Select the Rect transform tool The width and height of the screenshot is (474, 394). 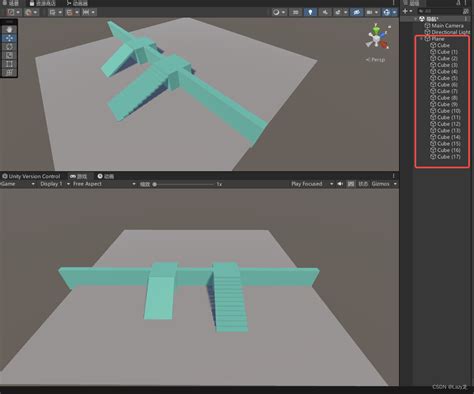(x=9, y=64)
